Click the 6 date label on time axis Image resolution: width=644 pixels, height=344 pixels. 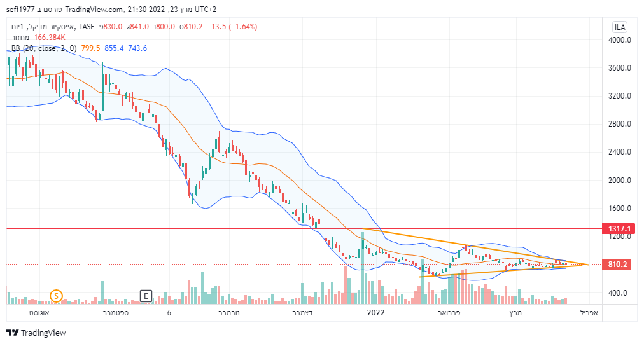(x=169, y=313)
